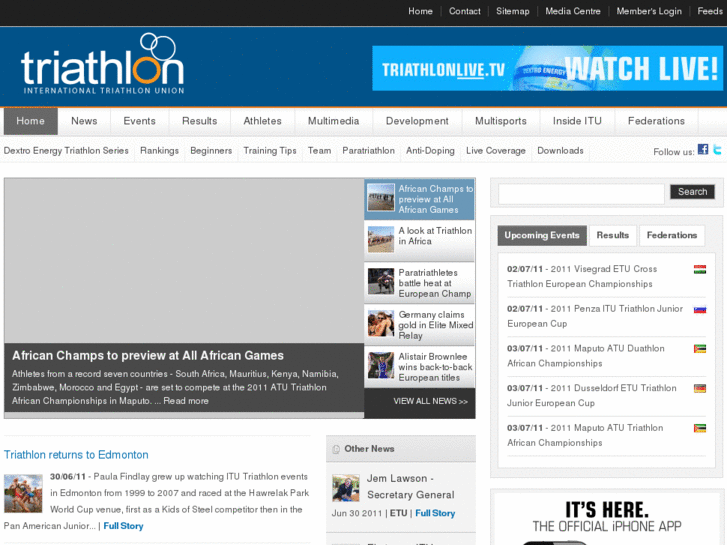This screenshot has width=727, height=545.
Task: Open the Anti-Doping link
Action: point(430,151)
